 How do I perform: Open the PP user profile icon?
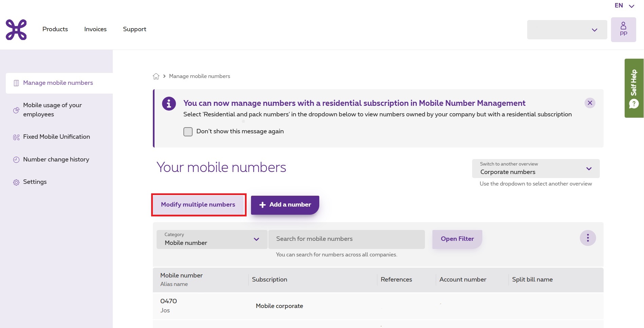[623, 30]
